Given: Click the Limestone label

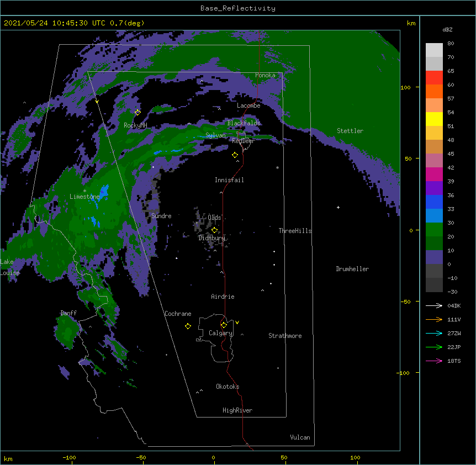Looking at the screenshot, I should point(84,197).
